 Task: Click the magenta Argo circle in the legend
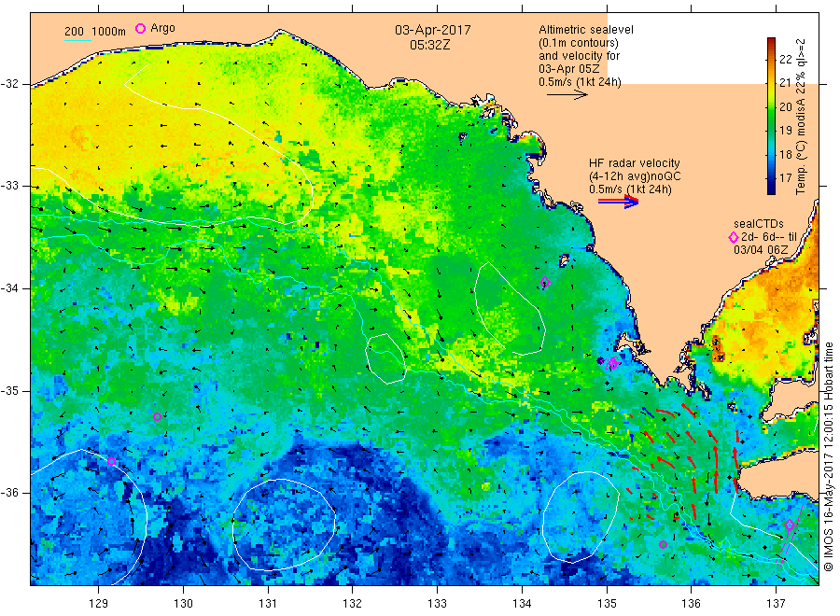coord(140,28)
